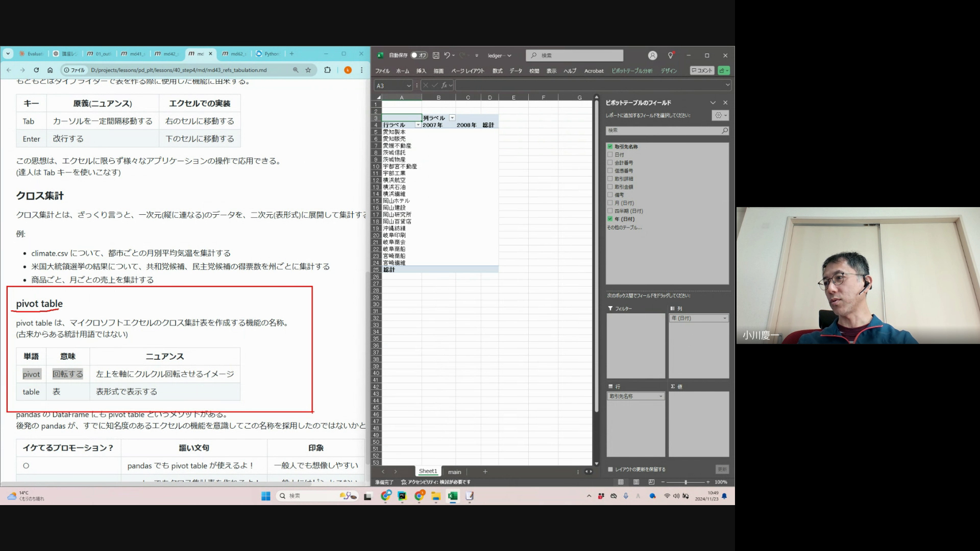The height and width of the screenshot is (551, 980).
Task: Open the ピボットテーブル分析 ribbon tab
Action: [632, 71]
